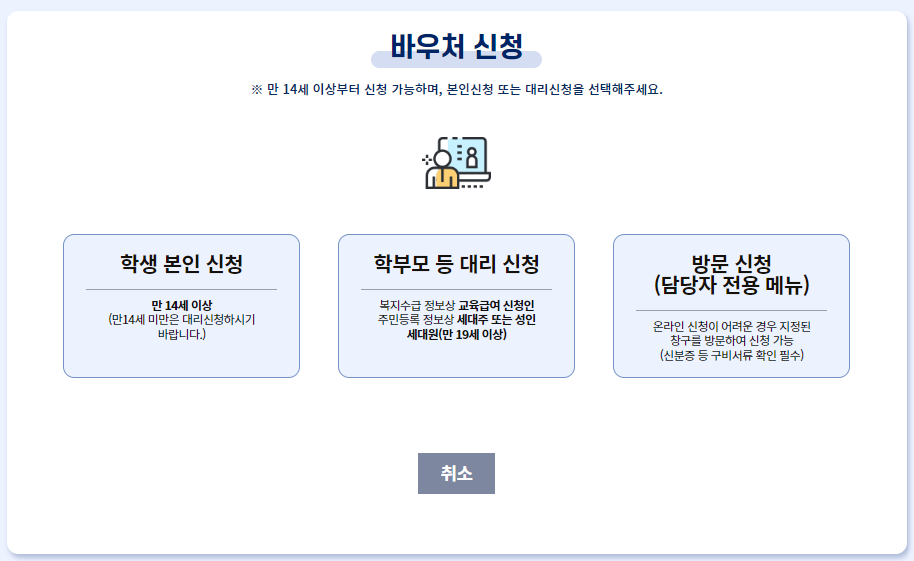This screenshot has width=914, height=561.
Task: Click the person-with-ID-card illustration icon
Action: coord(456,163)
